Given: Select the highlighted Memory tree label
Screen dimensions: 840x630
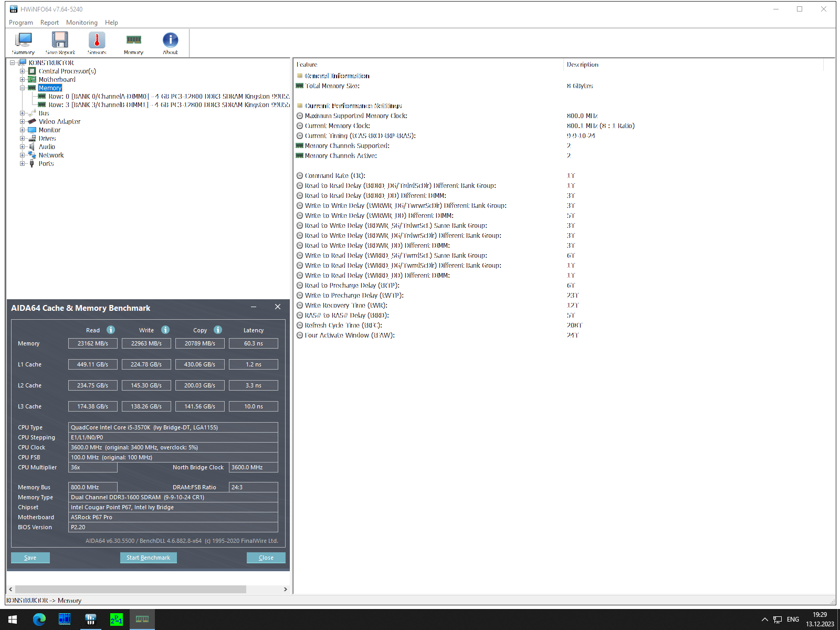Looking at the screenshot, I should point(50,88).
